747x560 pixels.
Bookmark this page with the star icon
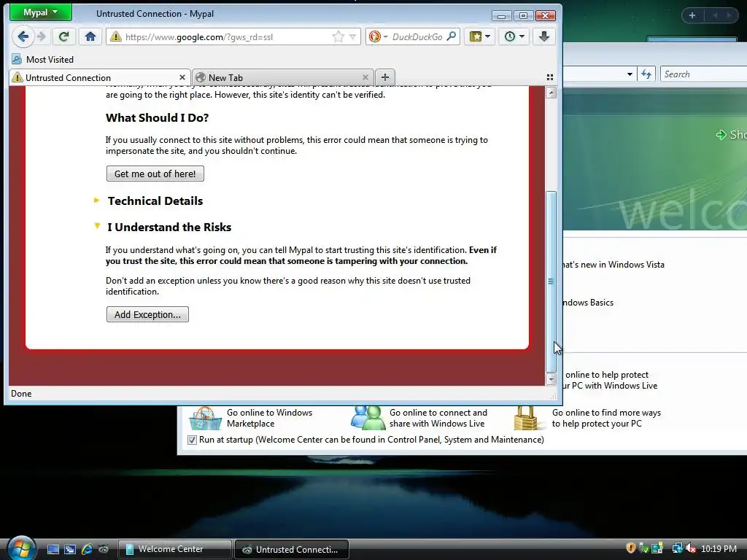pos(338,36)
